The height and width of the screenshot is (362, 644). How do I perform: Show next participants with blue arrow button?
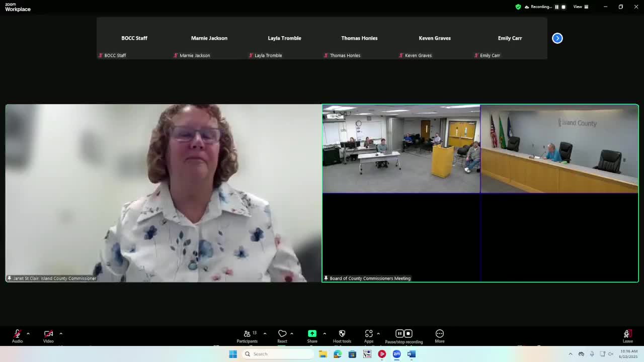click(557, 38)
